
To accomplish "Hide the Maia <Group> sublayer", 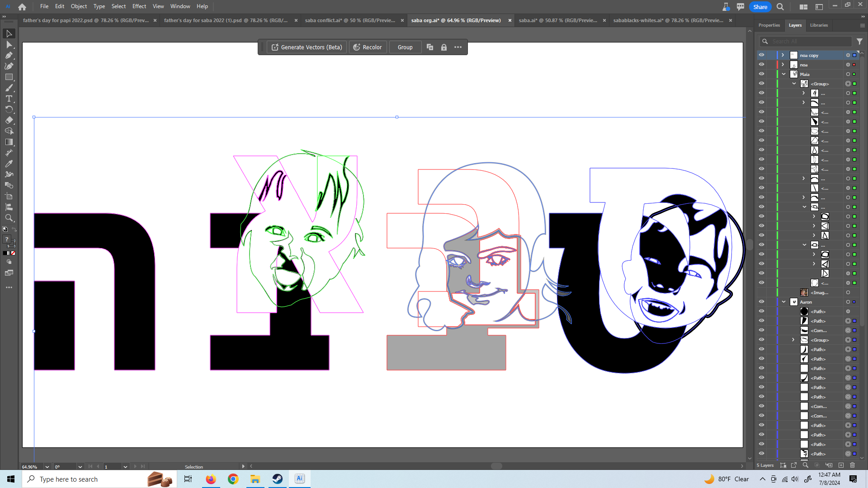I will click(x=762, y=84).
